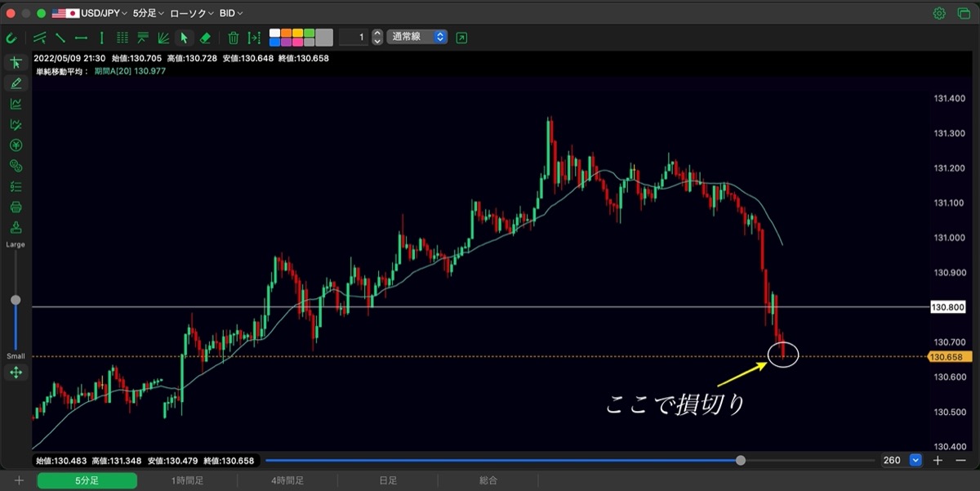This screenshot has width=980, height=491.
Task: Click the plus zoom button bottom right
Action: [x=938, y=460]
